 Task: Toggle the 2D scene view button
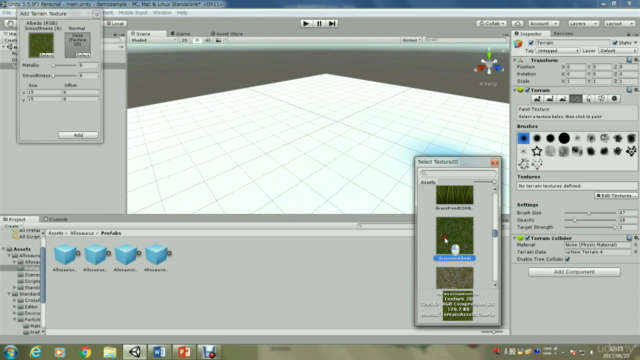coord(184,40)
